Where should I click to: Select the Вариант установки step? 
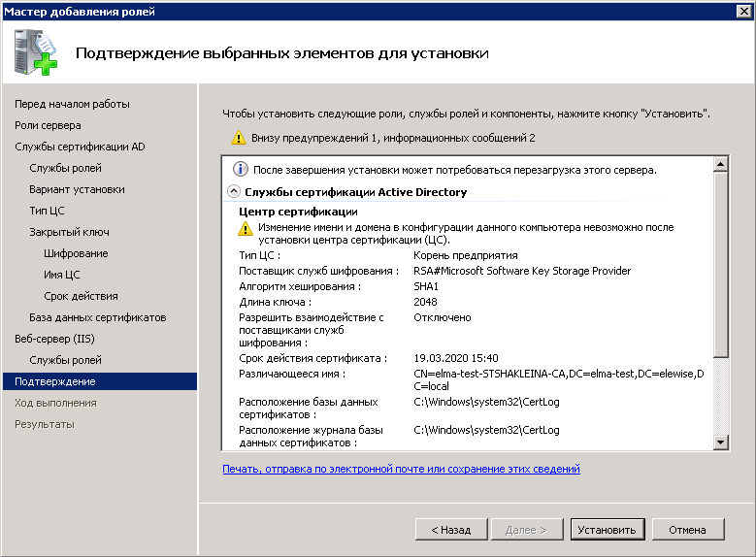coord(77,189)
